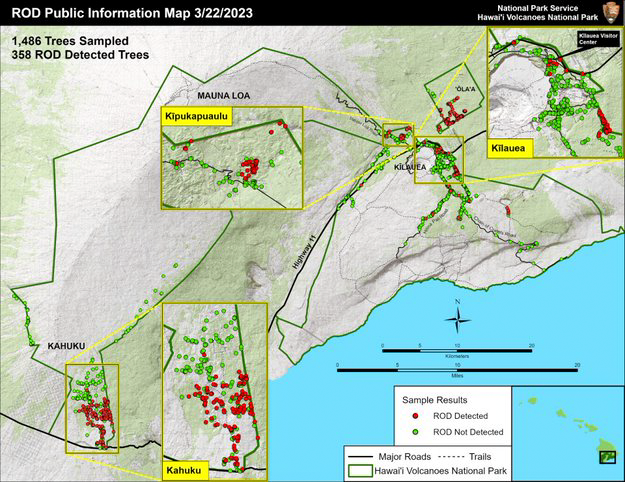Select the yellow Kīlauea inset label
The width and height of the screenshot is (625, 482).
click(x=508, y=148)
